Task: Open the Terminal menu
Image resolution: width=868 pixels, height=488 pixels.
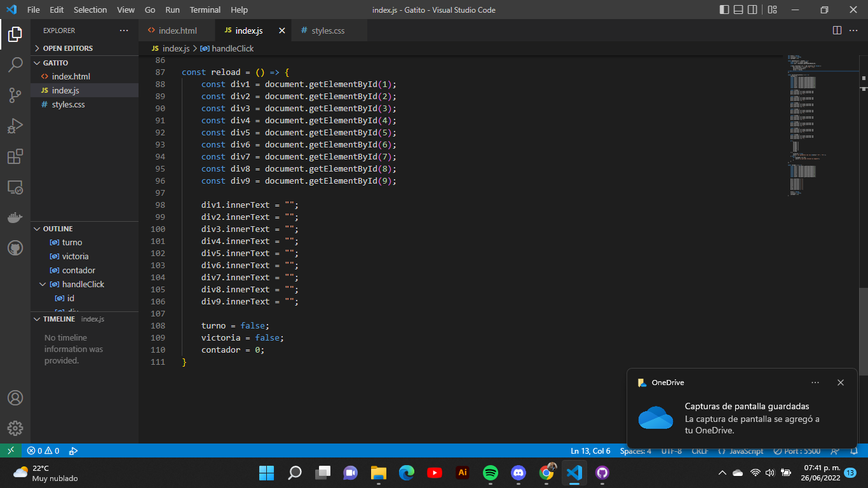Action: [205, 10]
